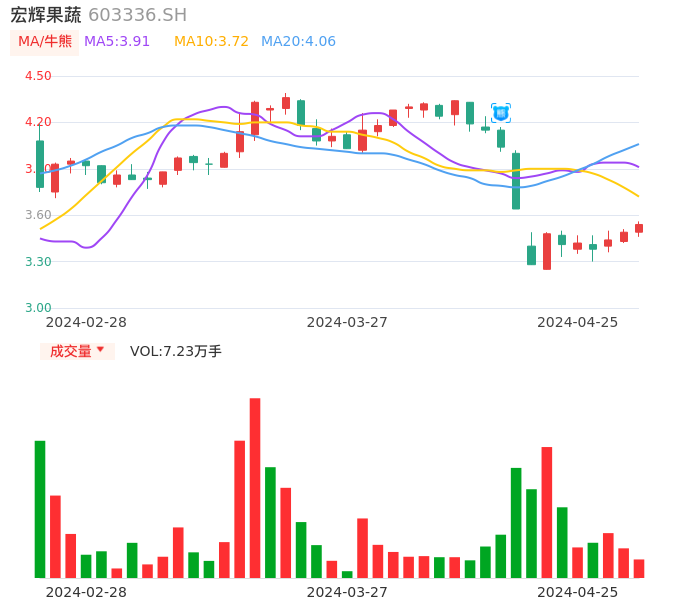Viewport: 686px width, 606px height.
Task: Click the ticker code 603336.SH
Action: point(137,15)
